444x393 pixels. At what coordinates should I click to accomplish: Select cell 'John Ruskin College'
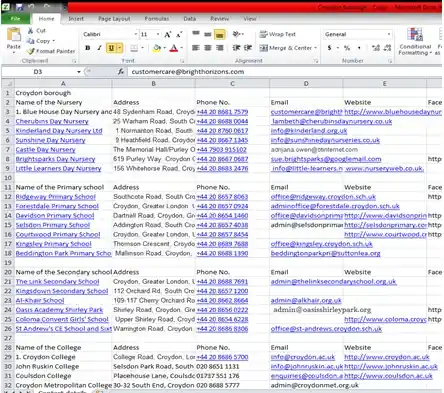(x=63, y=366)
